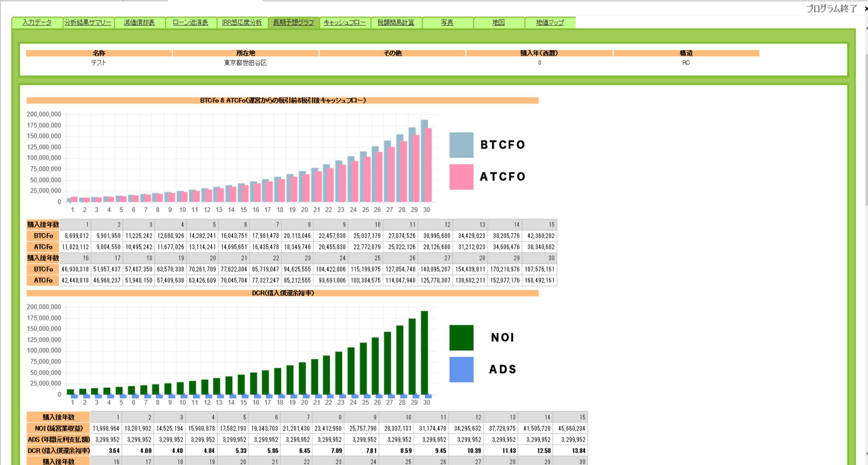
Task: Switch to 分析結果サマリー tab
Action: pos(88,22)
